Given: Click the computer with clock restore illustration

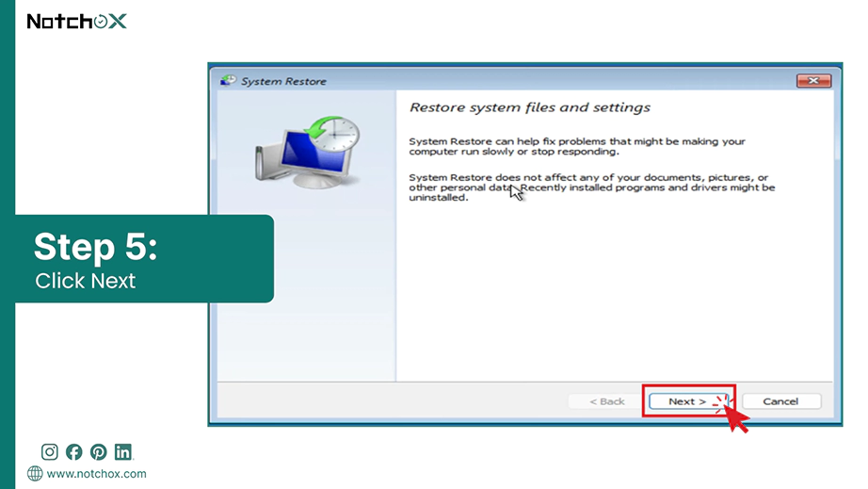Looking at the screenshot, I should (308, 152).
